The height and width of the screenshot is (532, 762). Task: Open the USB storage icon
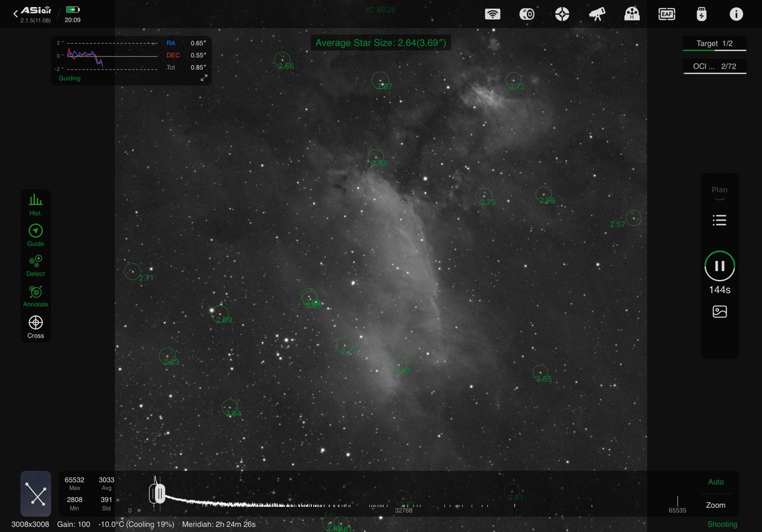click(701, 14)
